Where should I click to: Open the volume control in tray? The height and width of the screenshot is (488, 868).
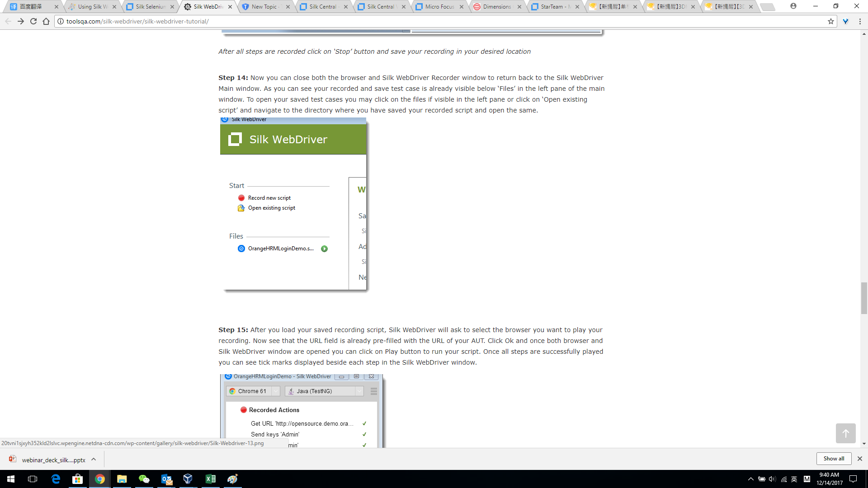pyautogui.click(x=772, y=479)
